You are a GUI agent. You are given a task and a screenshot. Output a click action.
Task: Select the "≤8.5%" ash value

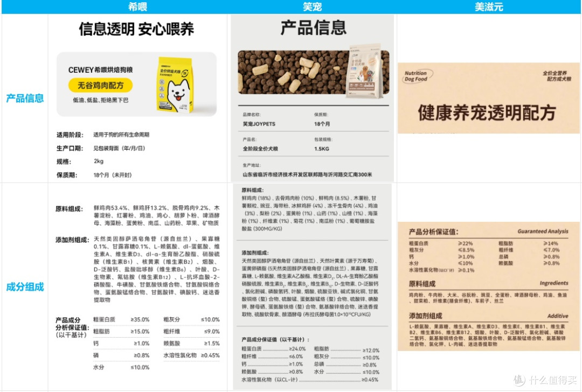pyautogui.click(x=466, y=250)
